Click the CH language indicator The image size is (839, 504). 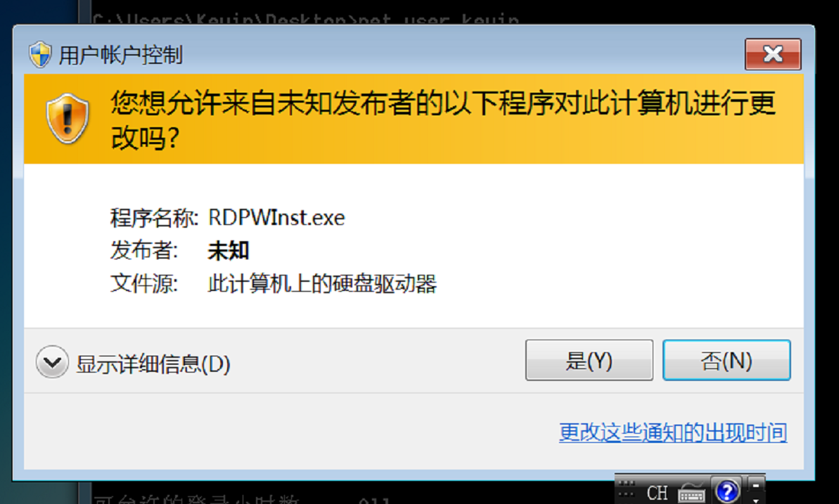(657, 493)
